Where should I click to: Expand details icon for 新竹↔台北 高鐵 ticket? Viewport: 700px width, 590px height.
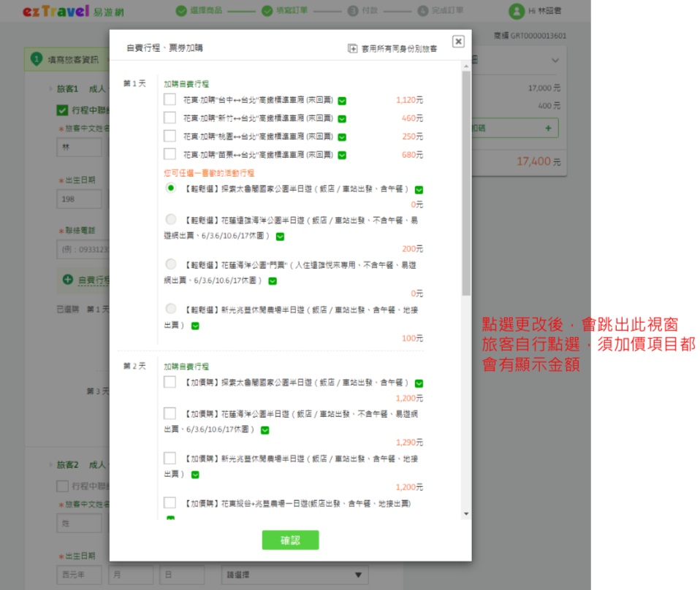click(x=342, y=119)
